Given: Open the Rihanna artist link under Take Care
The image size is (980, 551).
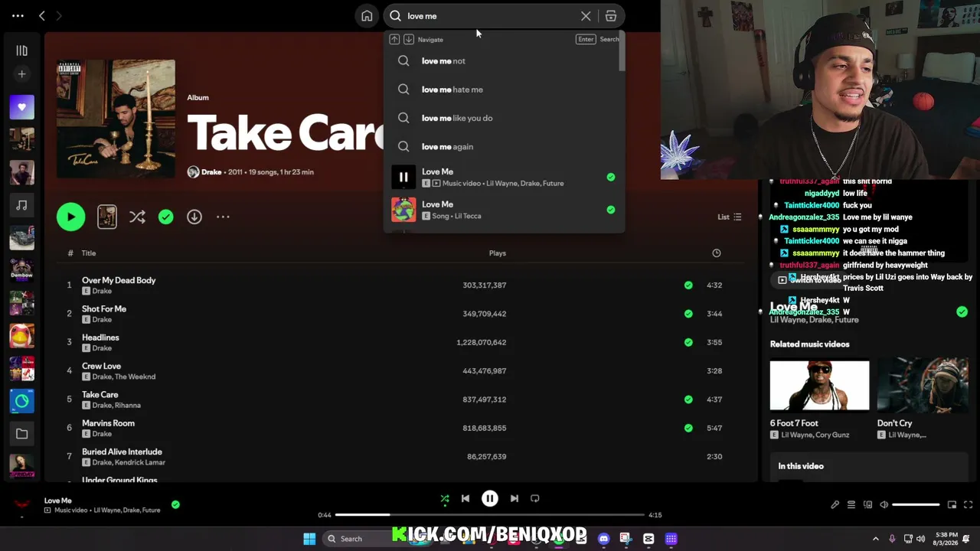Looking at the screenshot, I should 128,406.
